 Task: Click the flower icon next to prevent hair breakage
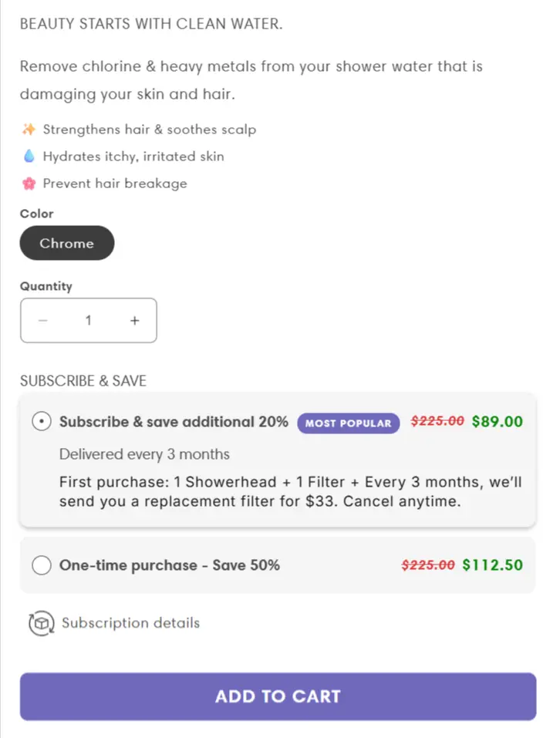[x=28, y=184]
